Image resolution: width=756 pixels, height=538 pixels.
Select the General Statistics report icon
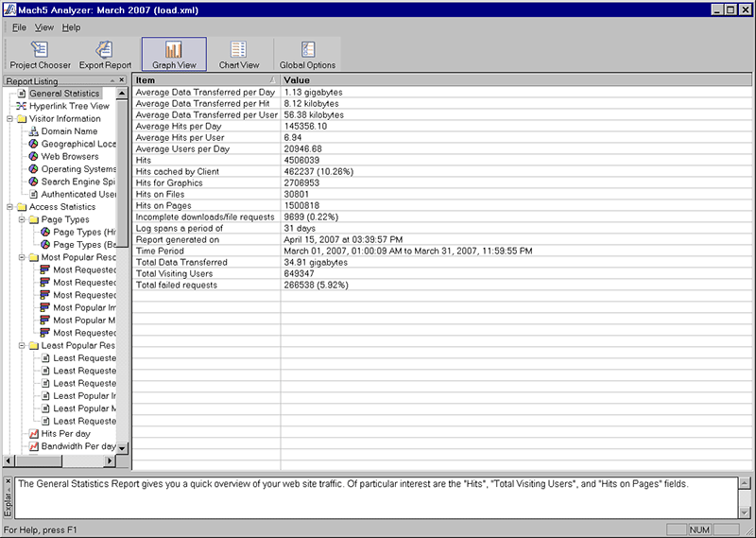(22, 93)
